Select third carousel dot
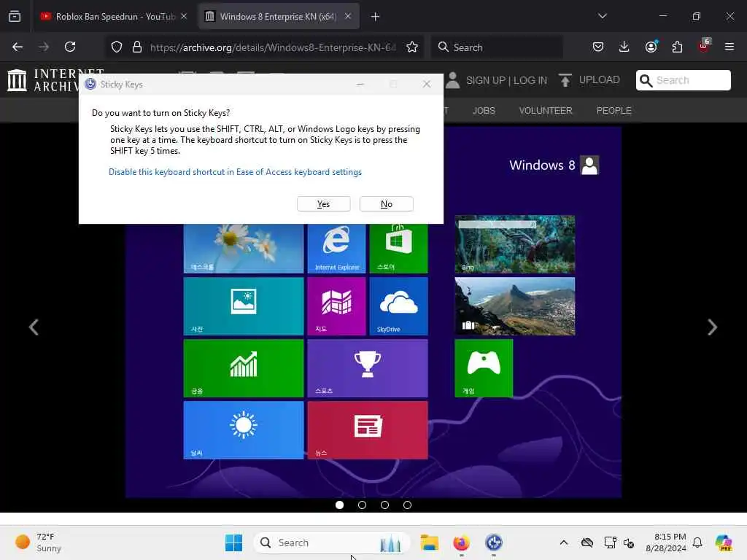Viewport: 747px width, 560px height. 384,505
